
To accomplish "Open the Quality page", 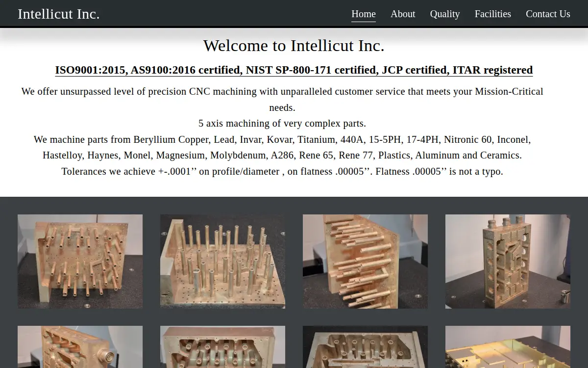I will pyautogui.click(x=445, y=14).
